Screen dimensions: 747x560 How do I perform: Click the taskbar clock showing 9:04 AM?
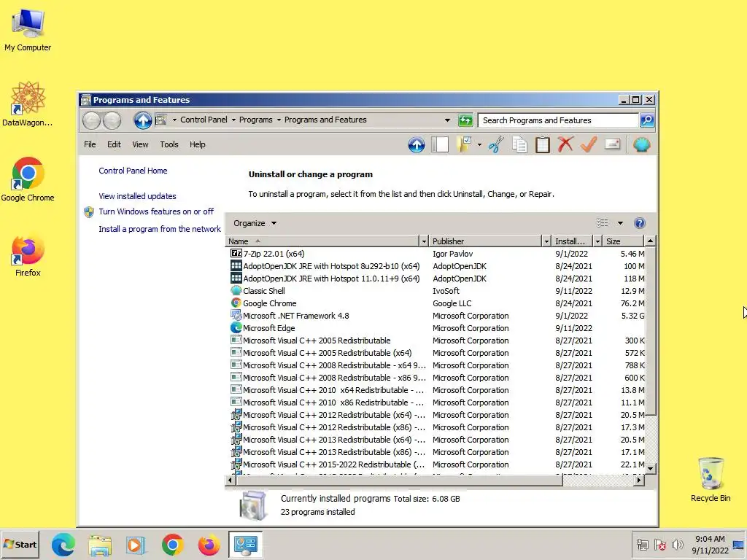click(x=710, y=545)
